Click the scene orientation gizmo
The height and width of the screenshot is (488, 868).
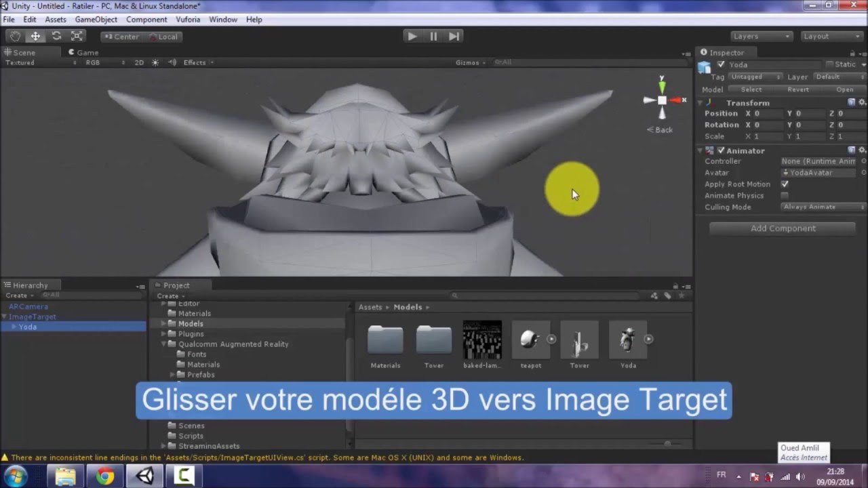point(662,100)
